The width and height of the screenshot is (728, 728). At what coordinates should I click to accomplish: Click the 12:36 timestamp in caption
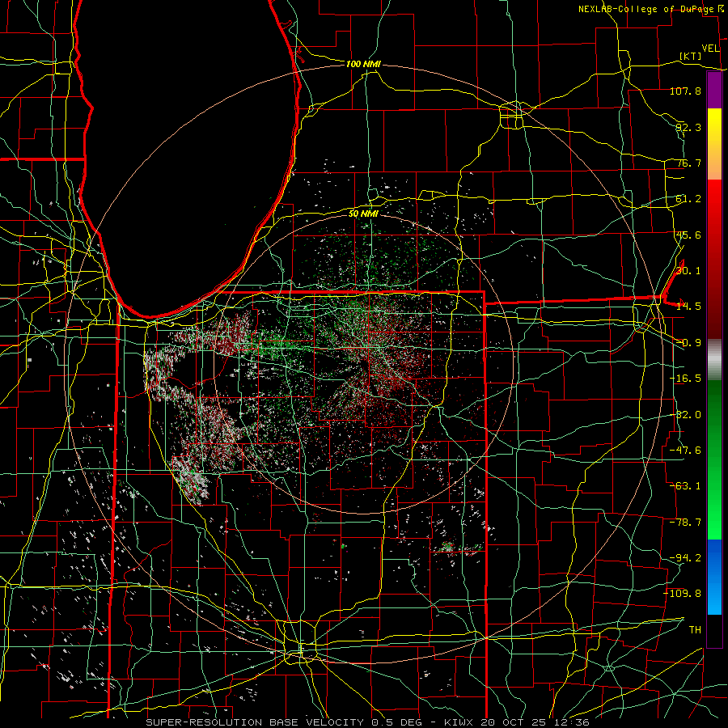[x=574, y=722]
